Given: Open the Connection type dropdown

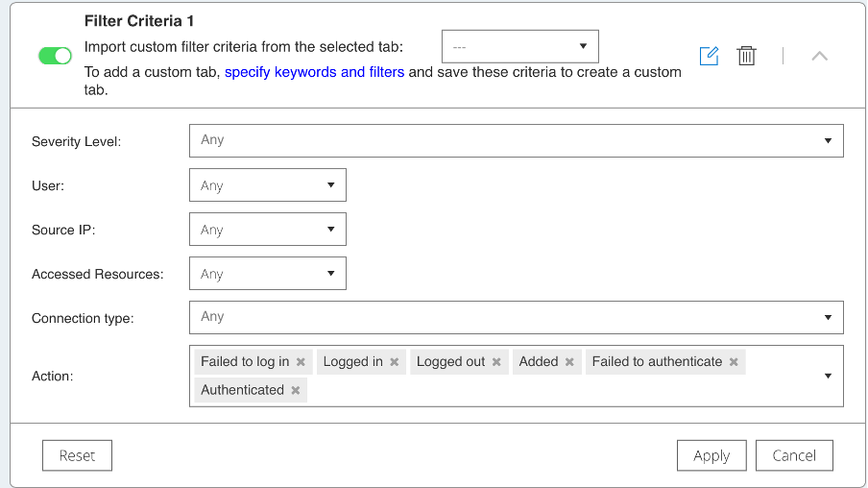Looking at the screenshot, I should (x=516, y=317).
